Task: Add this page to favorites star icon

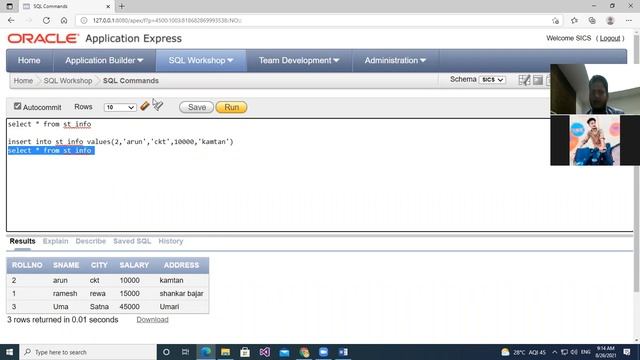Action: tap(555, 20)
